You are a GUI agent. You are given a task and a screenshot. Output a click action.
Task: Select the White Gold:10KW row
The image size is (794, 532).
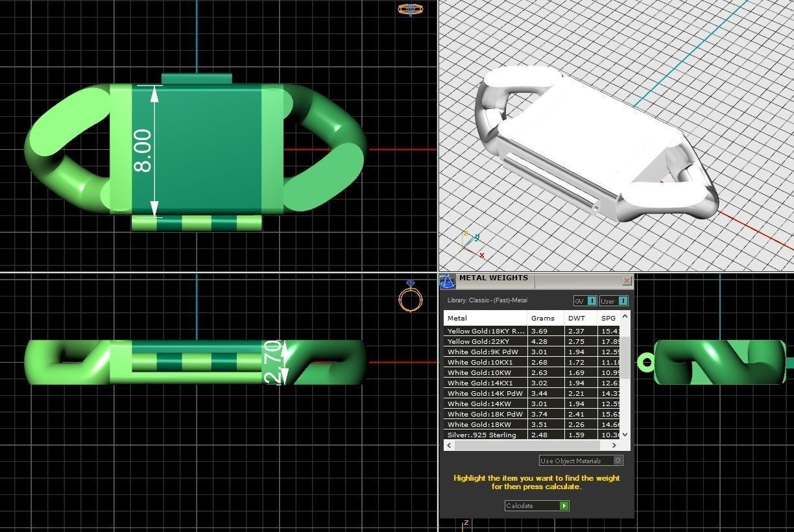532,372
